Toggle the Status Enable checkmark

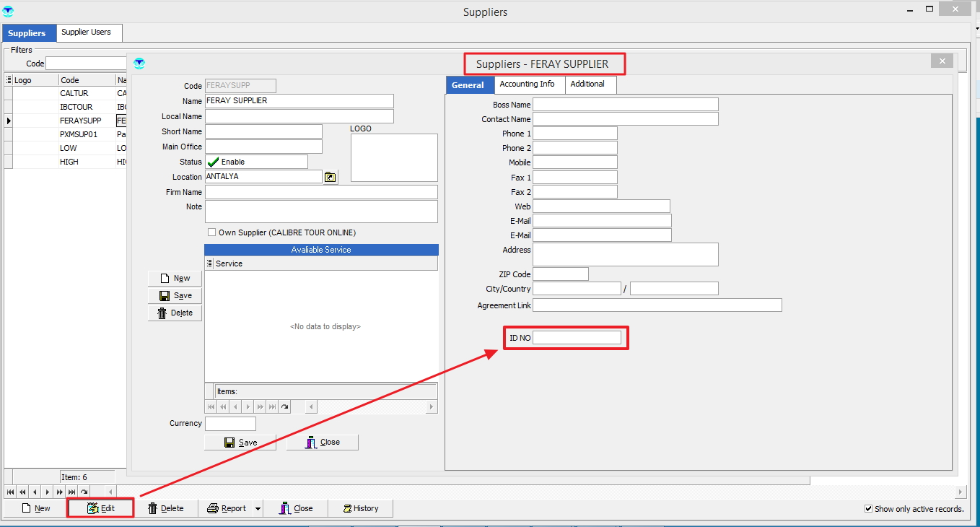tap(214, 162)
